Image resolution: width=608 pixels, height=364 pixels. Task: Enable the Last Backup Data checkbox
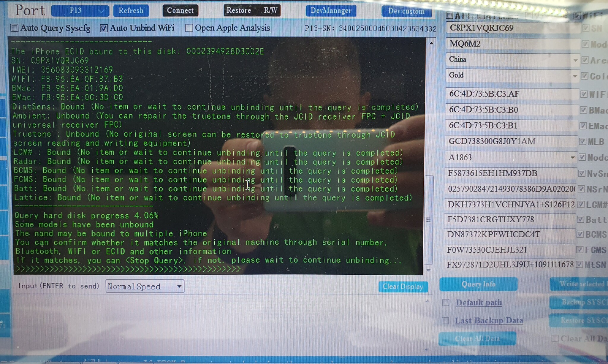pos(445,321)
